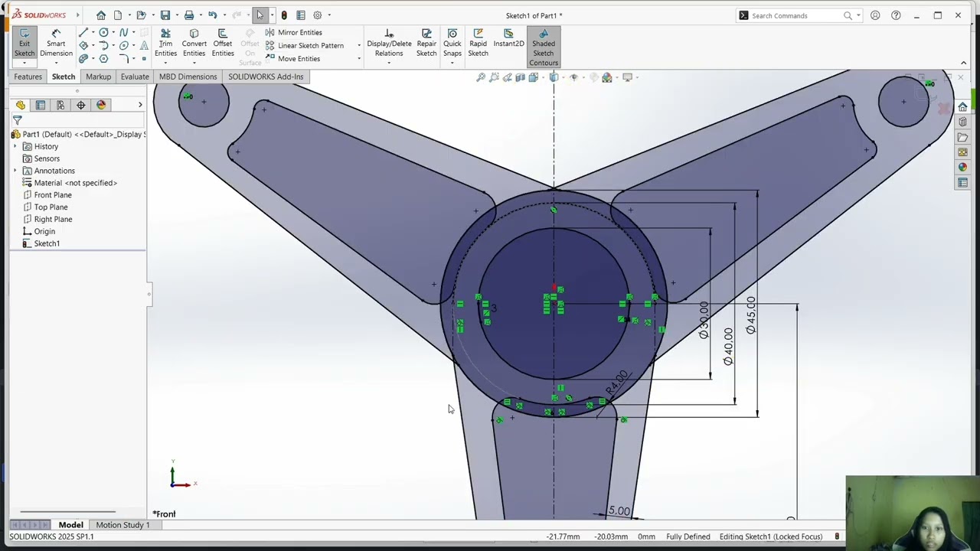Screen dimensions: 980x551
Task: Click Zoom to Fit icon
Action: pos(481,77)
